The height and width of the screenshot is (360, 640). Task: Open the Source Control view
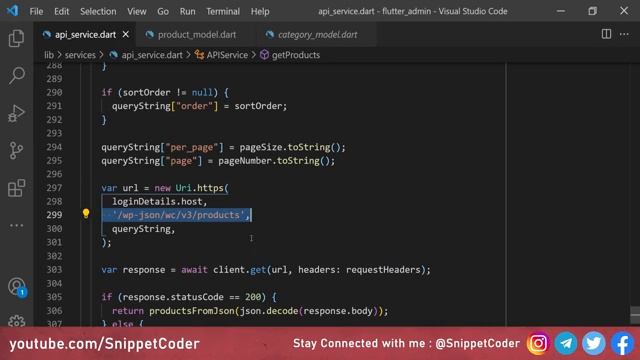(16, 151)
